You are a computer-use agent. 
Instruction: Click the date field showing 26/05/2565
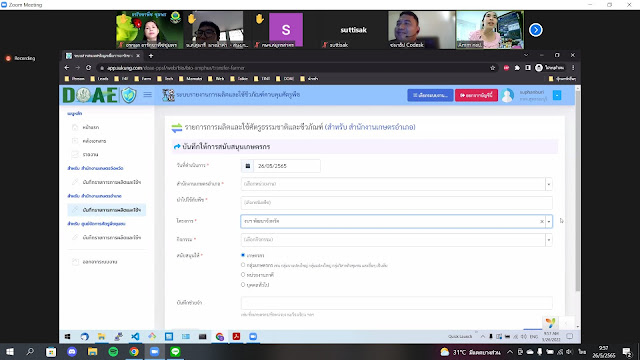click(x=287, y=166)
